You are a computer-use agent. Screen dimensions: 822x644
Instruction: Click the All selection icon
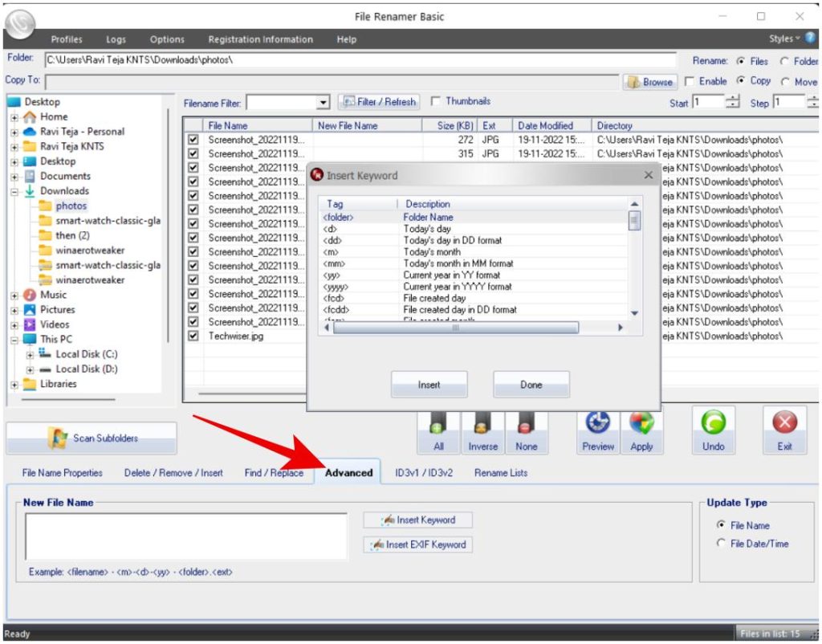[438, 432]
